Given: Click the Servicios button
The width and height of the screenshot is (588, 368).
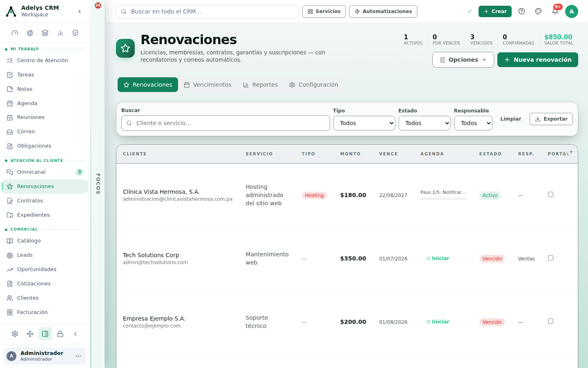Looking at the screenshot, I should point(324,11).
